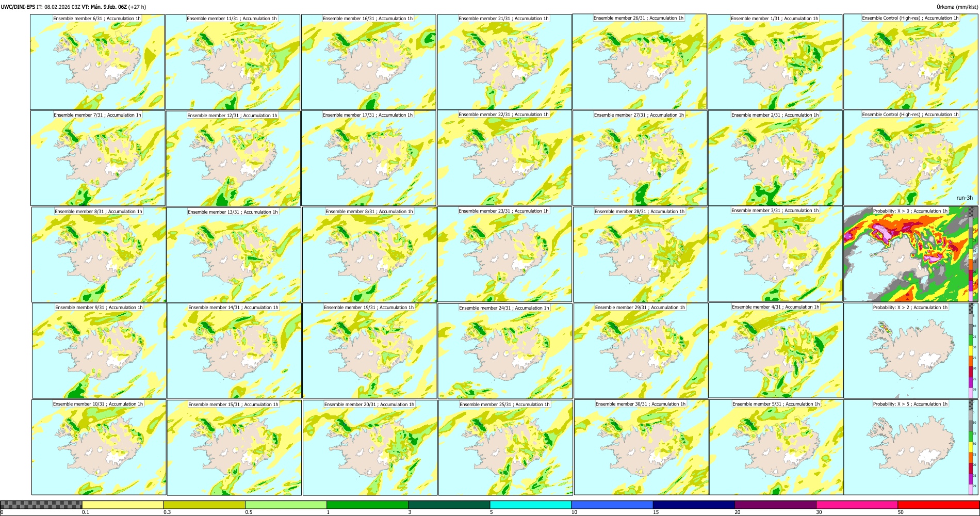Pick the purple 20–30 legend swatch
This screenshot has width=980, height=516.
click(775, 505)
